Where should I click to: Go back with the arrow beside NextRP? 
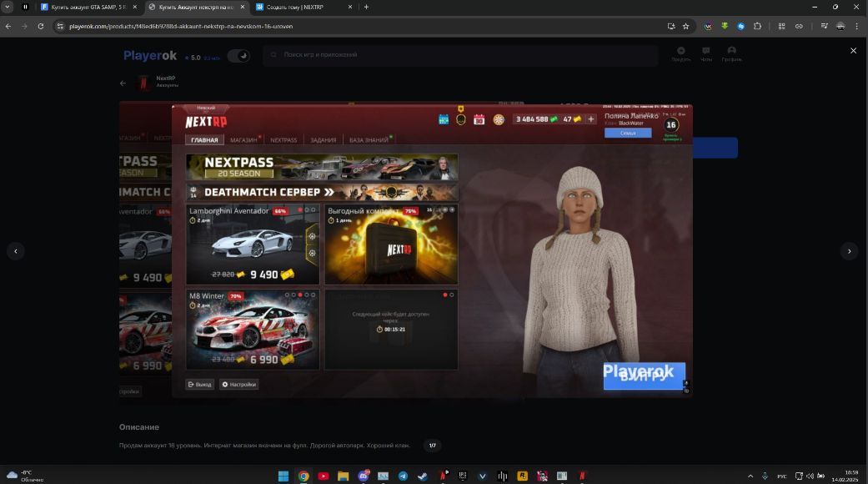[x=123, y=83]
